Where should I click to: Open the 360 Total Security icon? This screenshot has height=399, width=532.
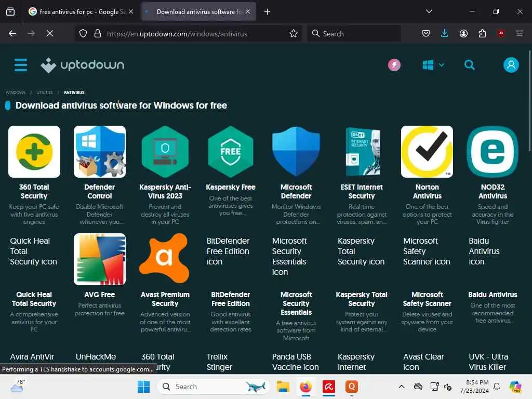click(34, 152)
